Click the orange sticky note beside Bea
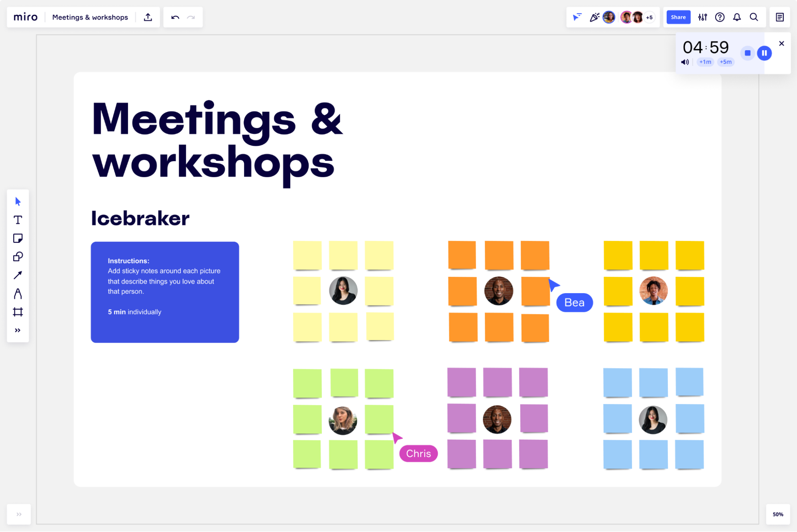797x532 pixels. click(535, 291)
